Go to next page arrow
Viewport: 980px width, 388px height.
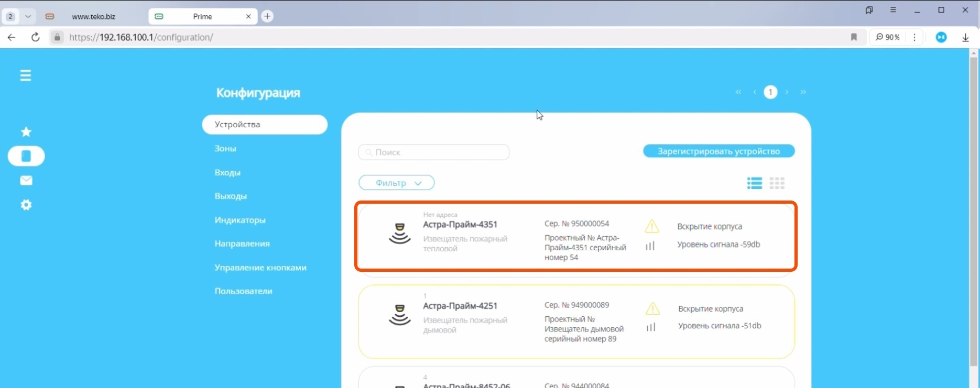(787, 92)
